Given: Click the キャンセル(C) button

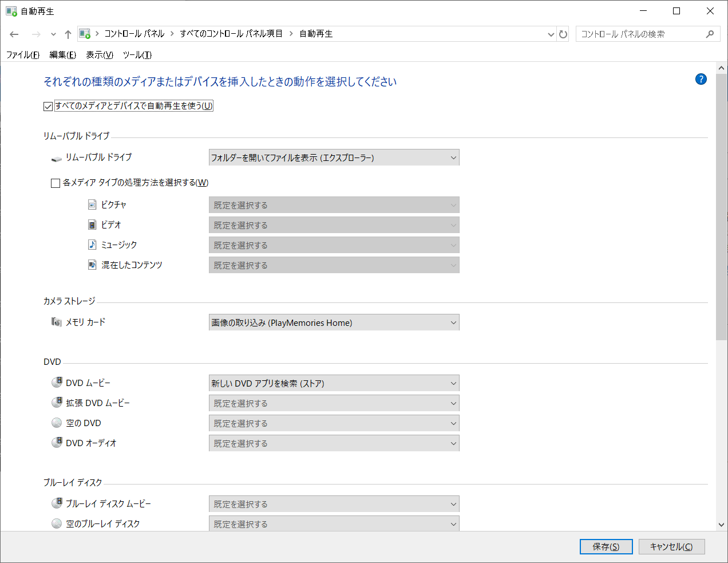Looking at the screenshot, I should coord(671,547).
